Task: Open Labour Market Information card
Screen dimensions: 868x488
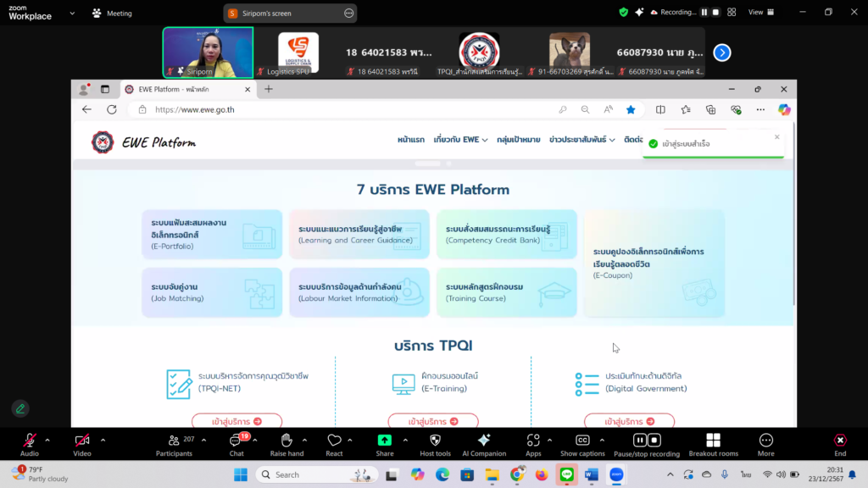Action: pos(359,292)
